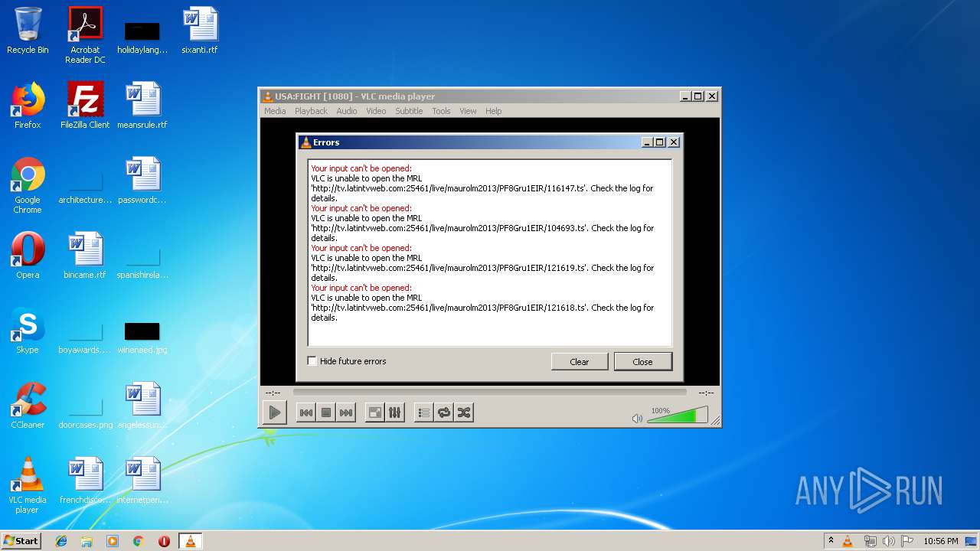Click the Clear button in Errors dialog
The width and height of the screenshot is (980, 551).
tap(580, 361)
